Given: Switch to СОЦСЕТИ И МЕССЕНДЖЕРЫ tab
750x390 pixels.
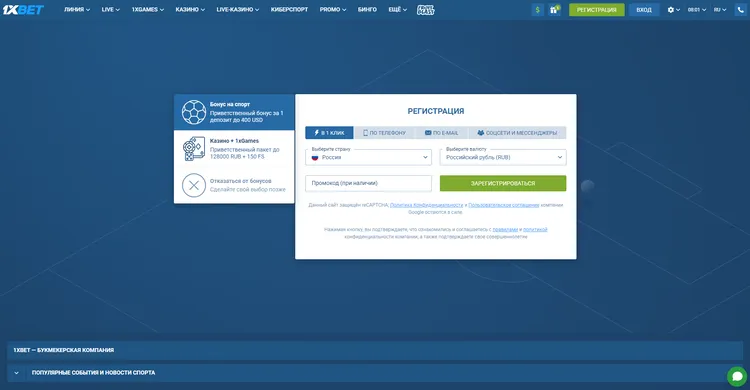Looking at the screenshot, I should click(518, 133).
